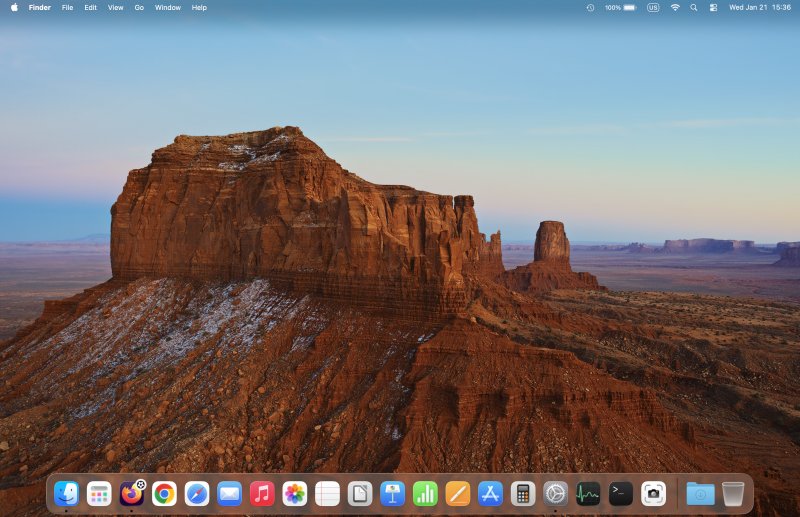Image resolution: width=800 pixels, height=517 pixels.
Task: Launch Terminal from the Dock
Action: pos(621,493)
